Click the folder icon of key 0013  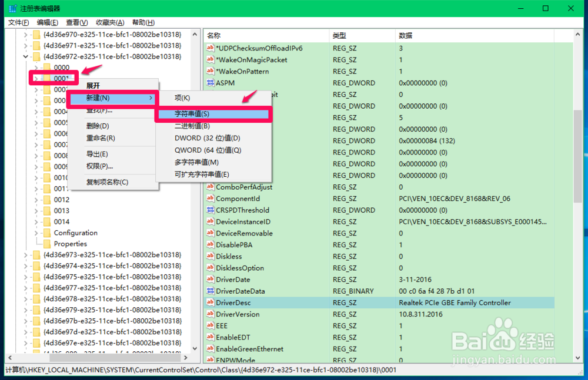coord(47,211)
